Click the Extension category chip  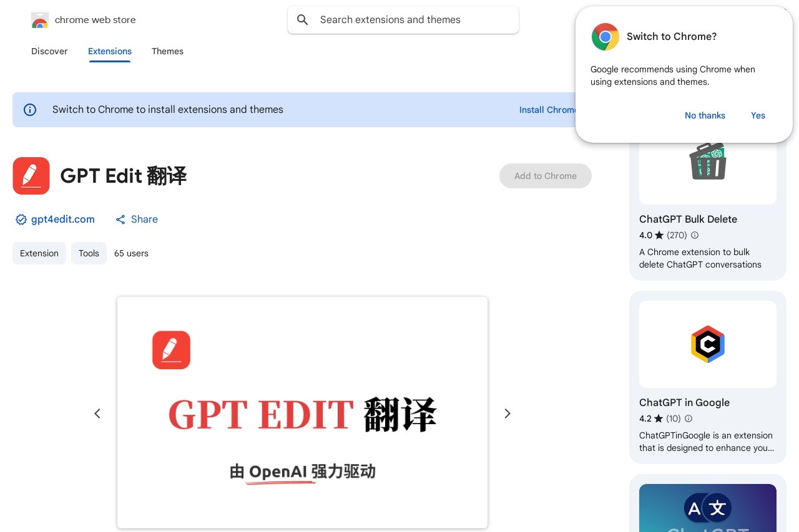click(x=39, y=253)
